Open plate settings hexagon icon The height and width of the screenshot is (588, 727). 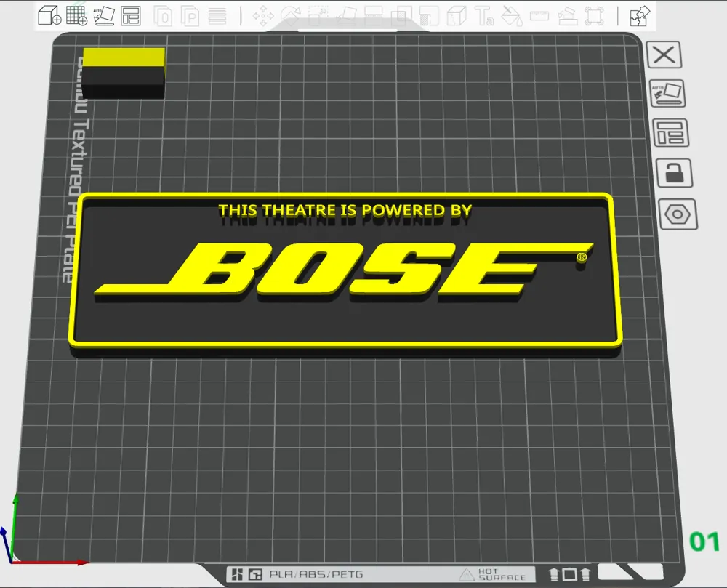tap(678, 214)
